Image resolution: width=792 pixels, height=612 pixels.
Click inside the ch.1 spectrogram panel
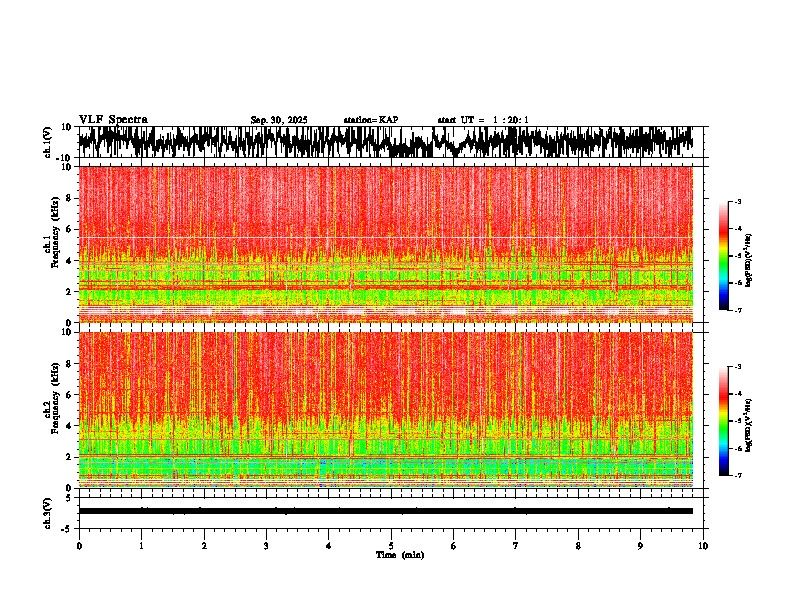pos(385,244)
